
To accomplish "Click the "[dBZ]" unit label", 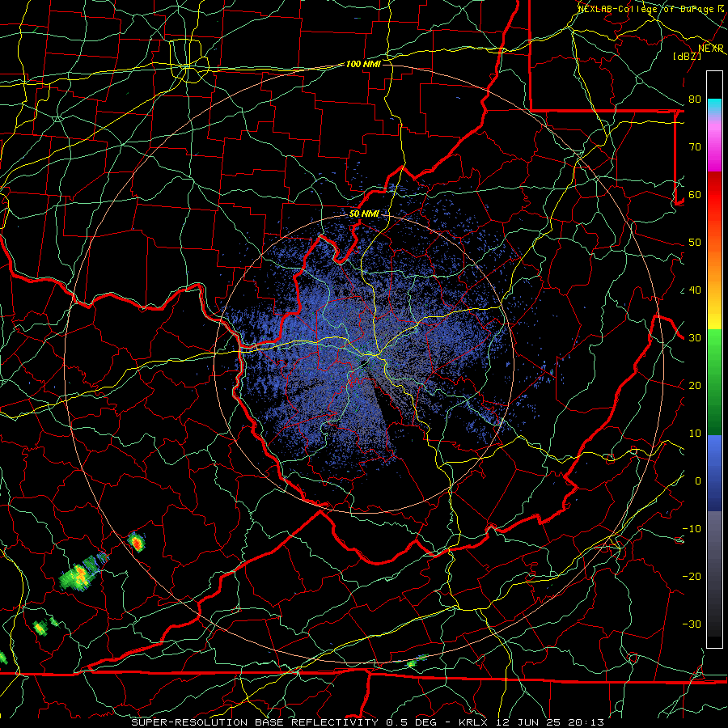I will tap(687, 56).
